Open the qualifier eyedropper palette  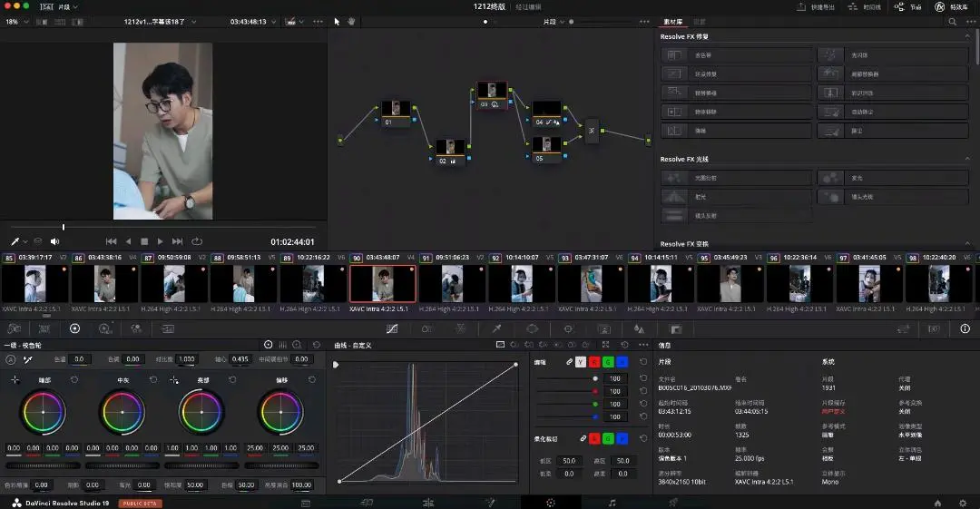496,328
